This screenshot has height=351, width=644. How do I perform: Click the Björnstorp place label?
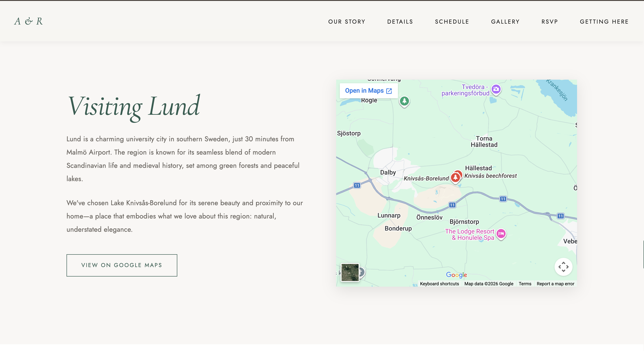pyautogui.click(x=464, y=222)
